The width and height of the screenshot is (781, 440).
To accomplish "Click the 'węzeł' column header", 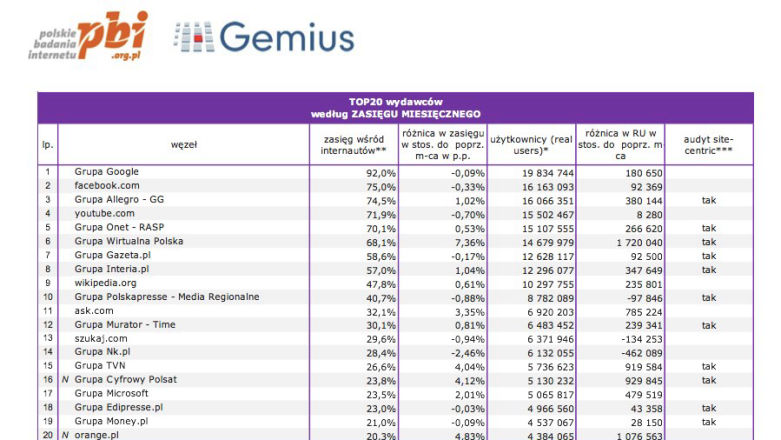I will (183, 144).
